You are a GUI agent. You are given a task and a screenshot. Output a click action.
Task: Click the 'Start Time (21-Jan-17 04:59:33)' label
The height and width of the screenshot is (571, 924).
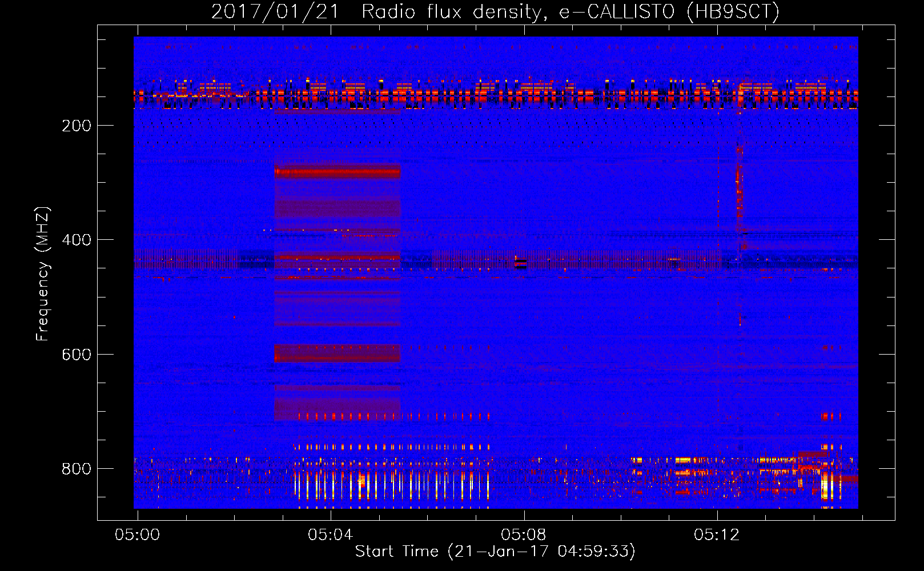[x=495, y=552]
